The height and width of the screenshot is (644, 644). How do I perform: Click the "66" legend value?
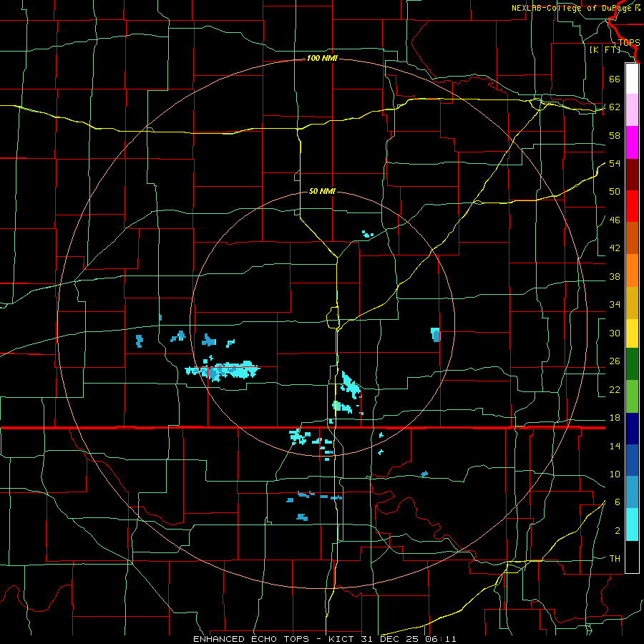(615, 79)
